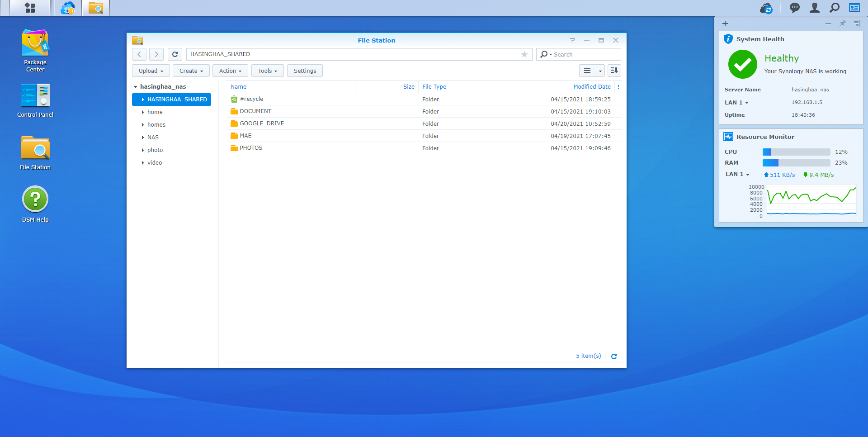Open the Upload dropdown menu
868x437 pixels.
[151, 71]
